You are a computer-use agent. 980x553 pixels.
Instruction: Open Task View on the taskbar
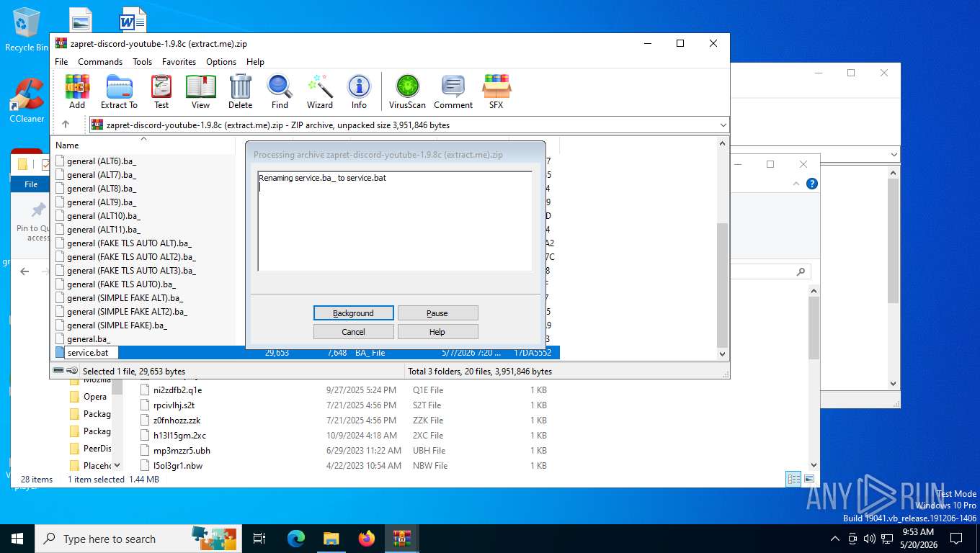[259, 539]
